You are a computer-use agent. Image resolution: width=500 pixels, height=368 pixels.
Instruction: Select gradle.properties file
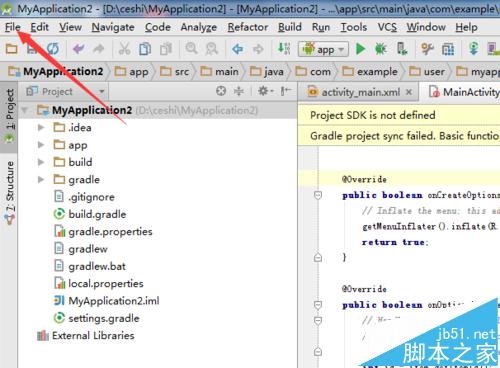pyautogui.click(x=103, y=231)
